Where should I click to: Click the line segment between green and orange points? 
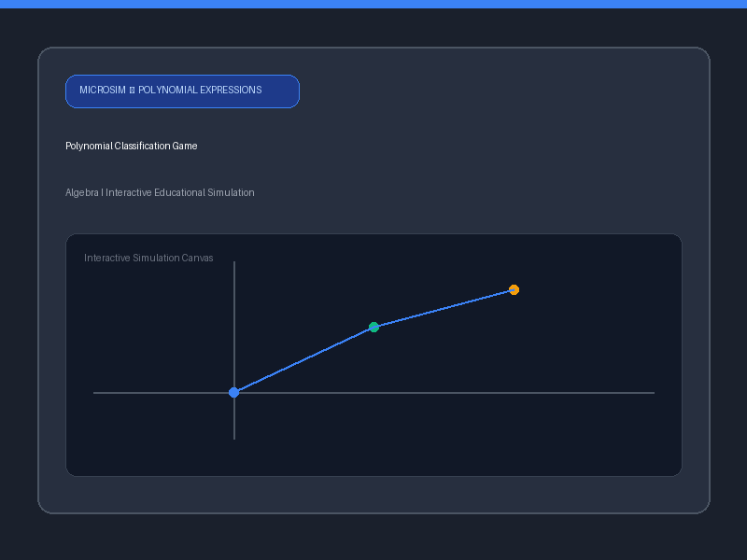click(444, 309)
